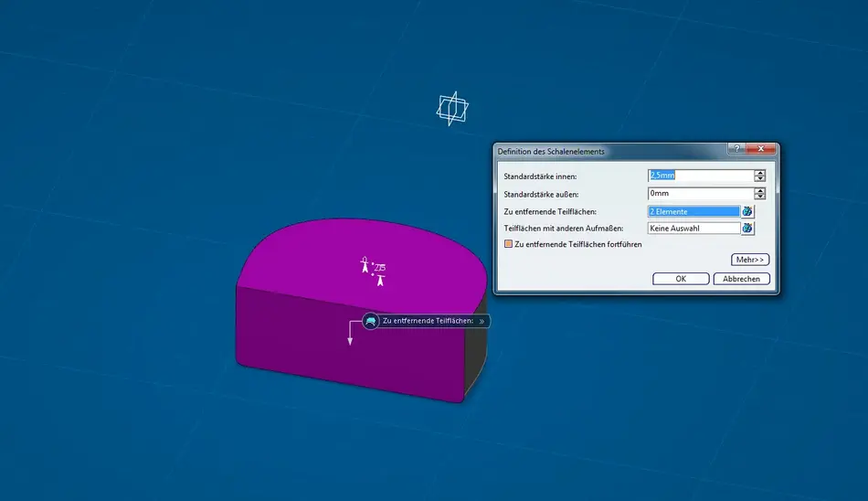The width and height of the screenshot is (868, 501).
Task: Decrease Standardstärke außen with down arrow
Action: 759,197
